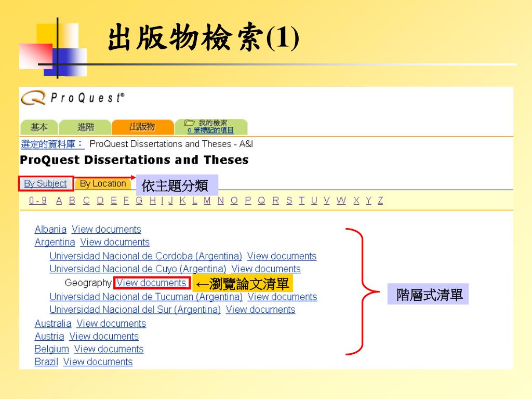The height and width of the screenshot is (399, 532).
Task: Jump to letter Q index
Action: click(261, 201)
